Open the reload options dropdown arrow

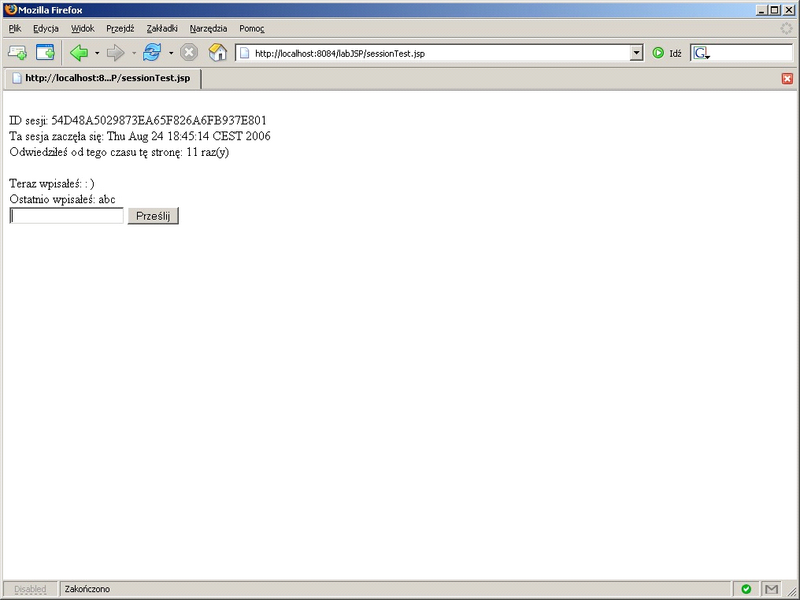point(170,53)
